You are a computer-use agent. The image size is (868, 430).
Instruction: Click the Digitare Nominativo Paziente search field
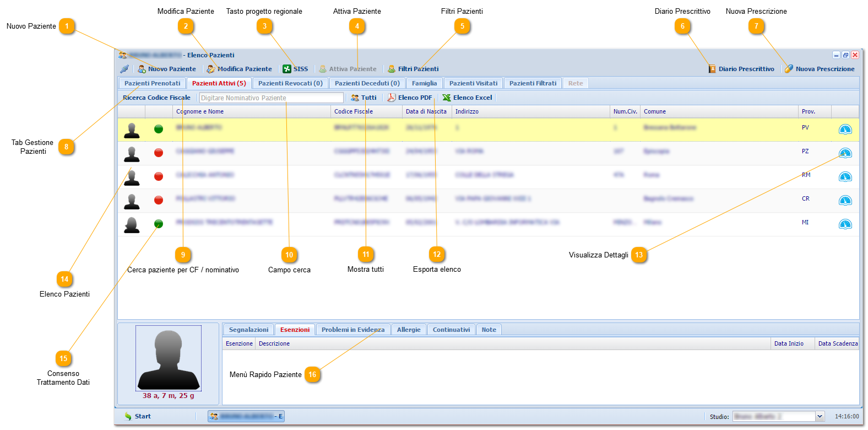tap(272, 98)
